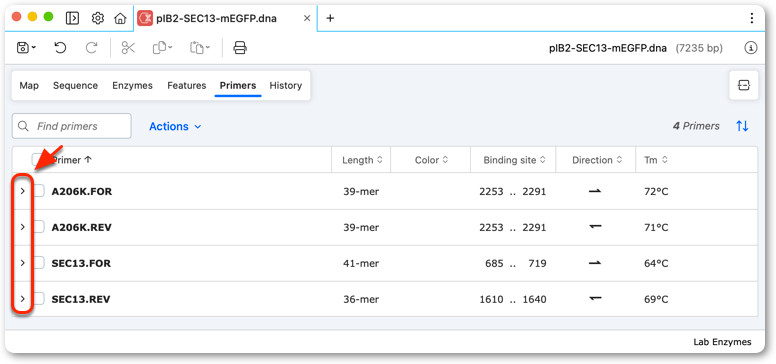Screen dimensions: 776x364
Task: Click the 36-mer length value
Action: point(361,300)
